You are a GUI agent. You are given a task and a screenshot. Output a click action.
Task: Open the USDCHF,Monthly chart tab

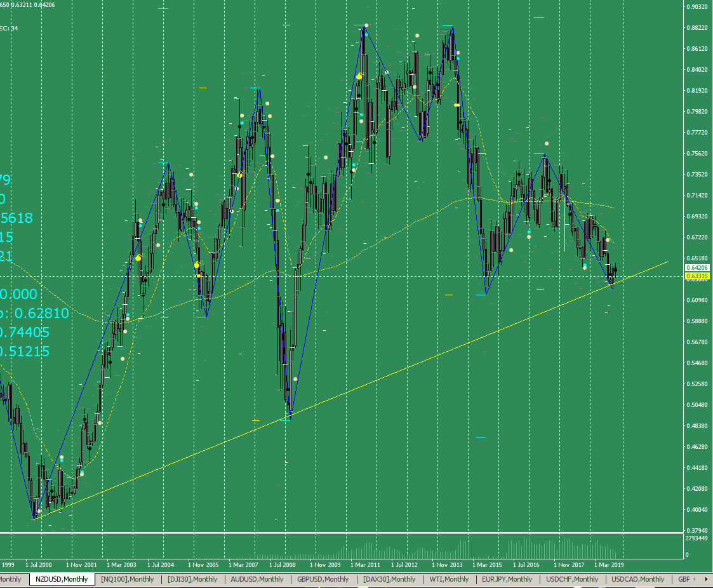click(572, 579)
